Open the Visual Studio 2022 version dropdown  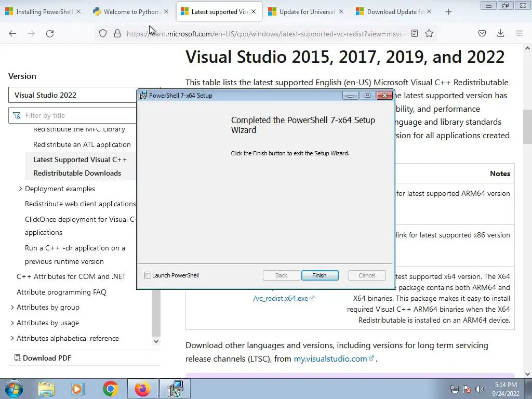[x=84, y=95]
